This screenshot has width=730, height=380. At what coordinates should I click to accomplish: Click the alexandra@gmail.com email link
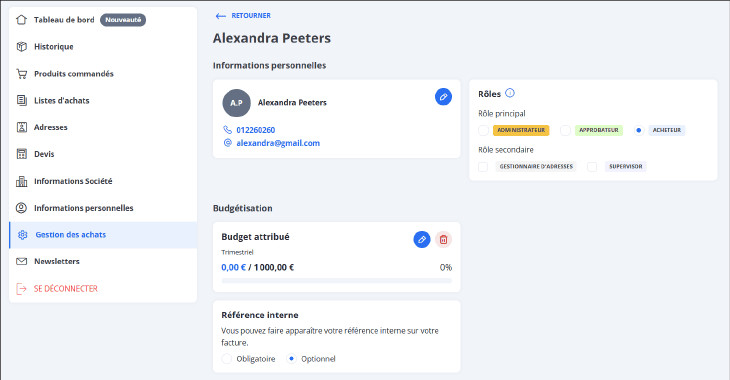tap(278, 143)
